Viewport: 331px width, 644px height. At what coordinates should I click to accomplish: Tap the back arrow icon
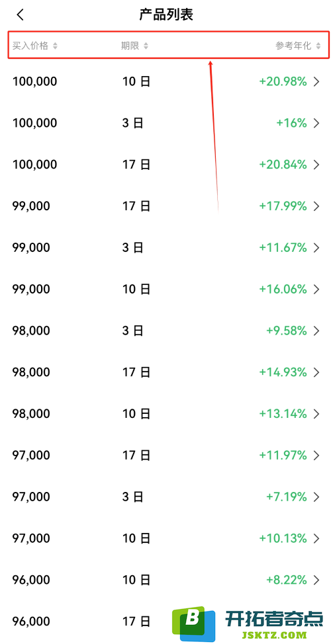click(20, 15)
